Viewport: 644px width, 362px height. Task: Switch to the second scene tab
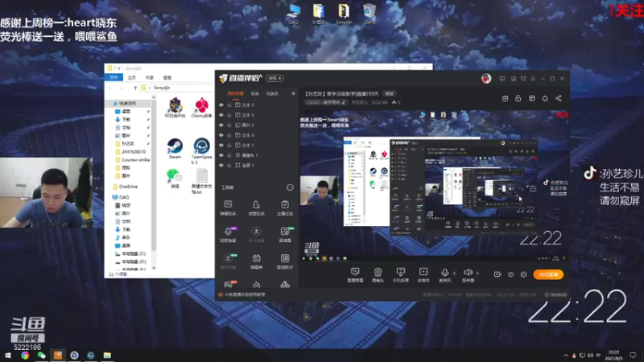(255, 93)
